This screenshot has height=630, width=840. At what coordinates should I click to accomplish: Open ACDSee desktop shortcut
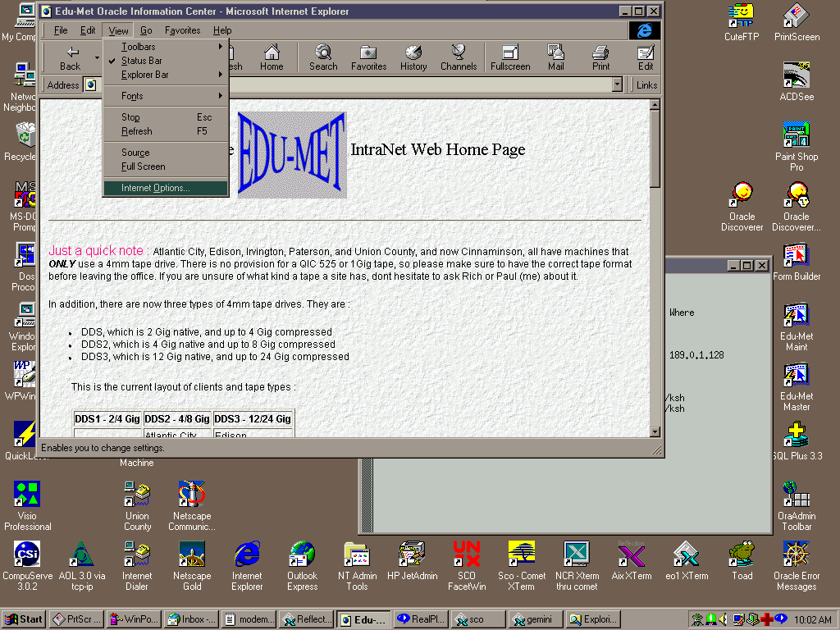797,82
